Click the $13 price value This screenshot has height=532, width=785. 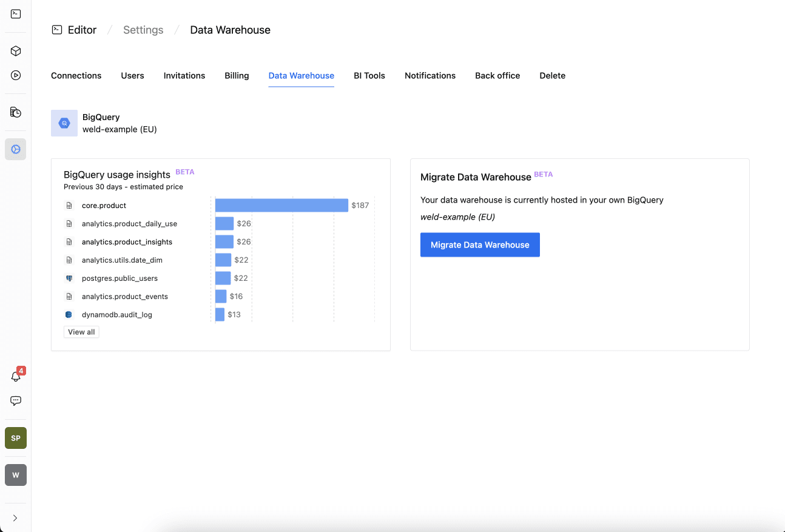234,314
